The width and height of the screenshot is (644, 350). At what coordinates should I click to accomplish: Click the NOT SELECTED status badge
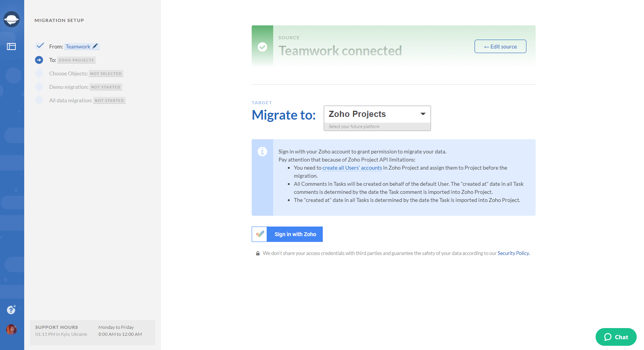coord(106,73)
